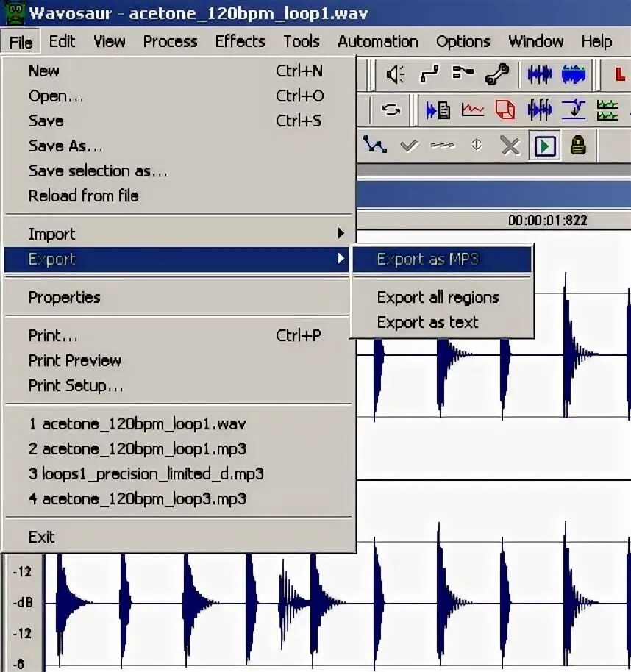Open the Effects menu
Screen dimensions: 631x672
(240, 42)
